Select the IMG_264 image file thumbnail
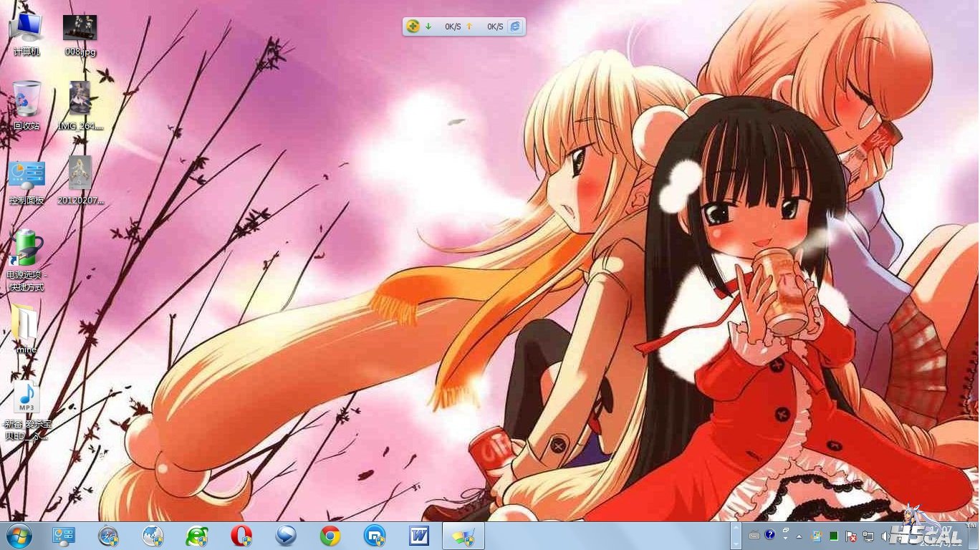The image size is (980, 550). pos(80,106)
